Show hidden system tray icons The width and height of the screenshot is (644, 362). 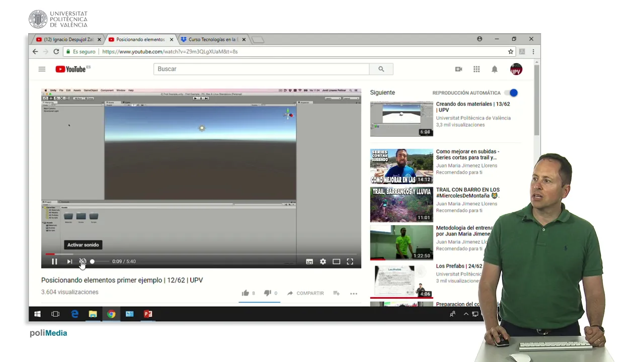(466, 314)
